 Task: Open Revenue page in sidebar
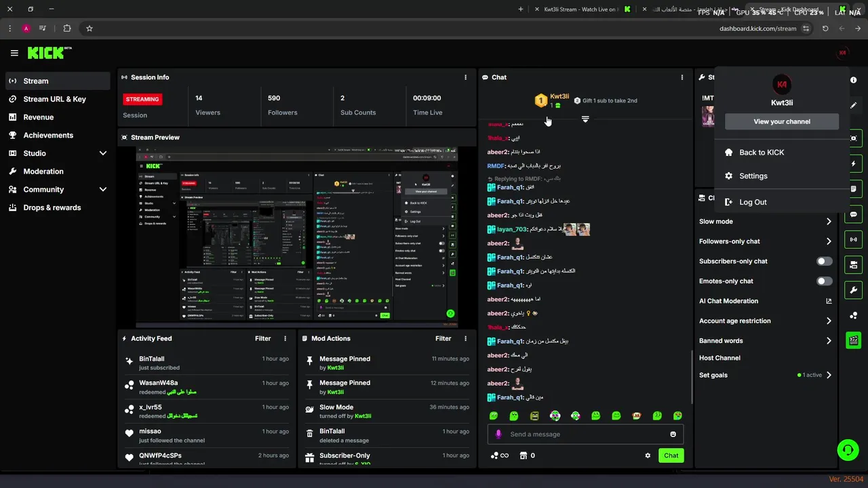(x=58, y=117)
